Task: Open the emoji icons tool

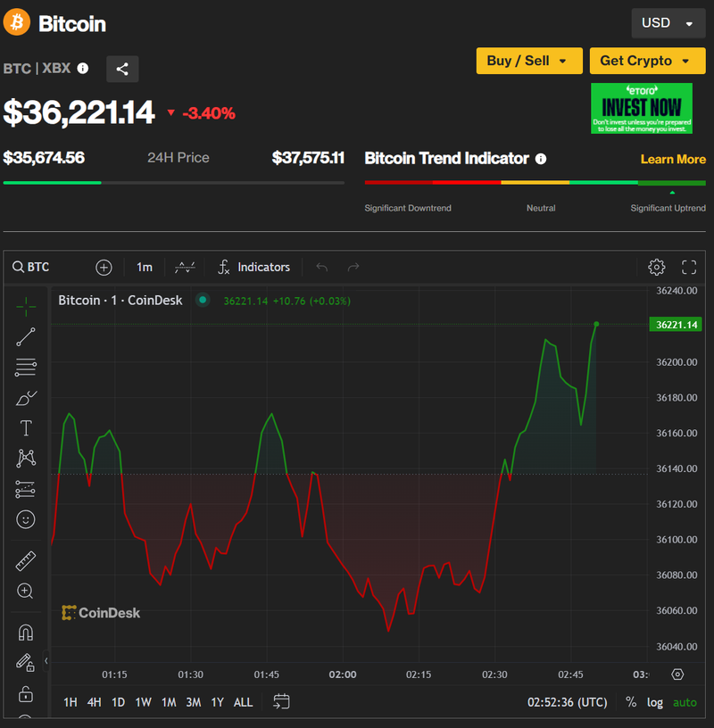Action: coord(26,519)
